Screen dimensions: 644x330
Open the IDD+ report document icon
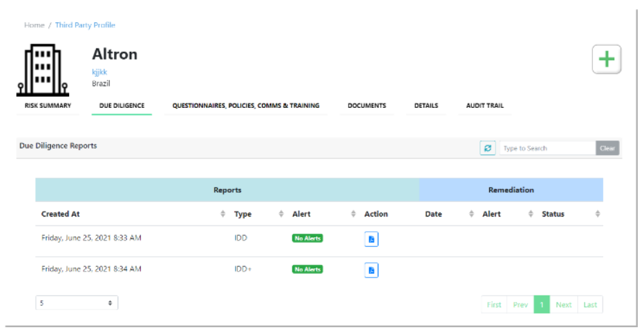pos(371,270)
